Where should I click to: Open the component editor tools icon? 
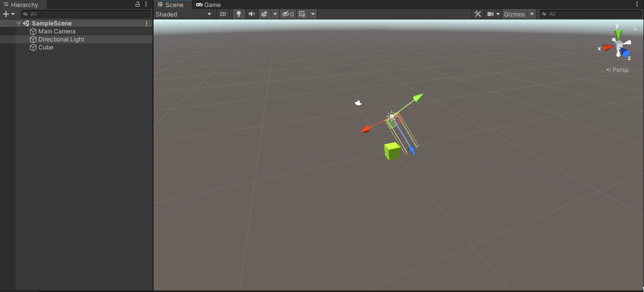click(x=478, y=14)
